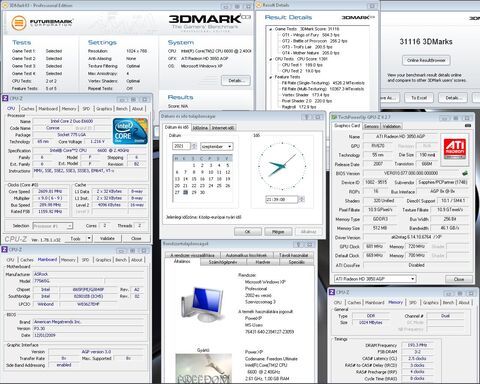The width and height of the screenshot is (480, 384).
Task: Open the Időzóna tab in date dialog
Action: pyautogui.click(x=201, y=128)
